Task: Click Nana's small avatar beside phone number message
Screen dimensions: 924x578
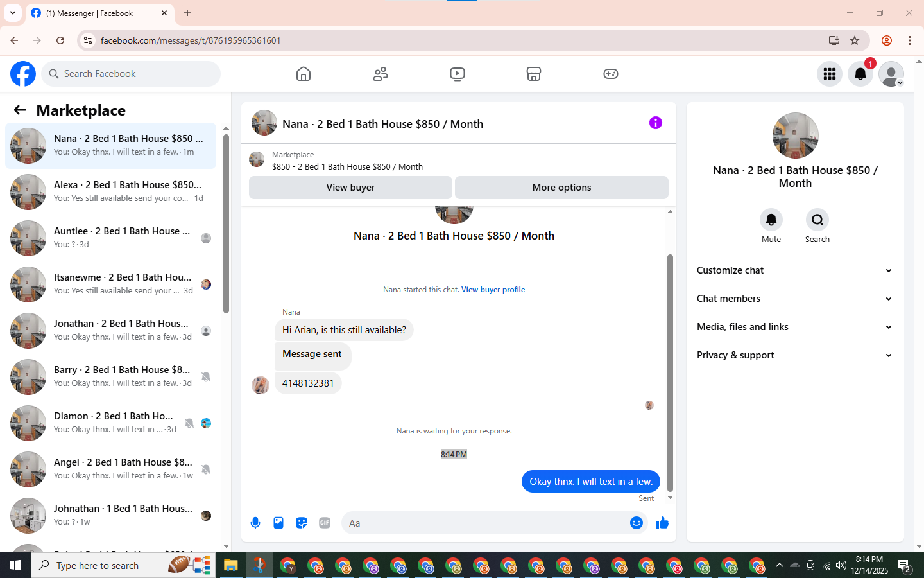Action: [x=260, y=385]
